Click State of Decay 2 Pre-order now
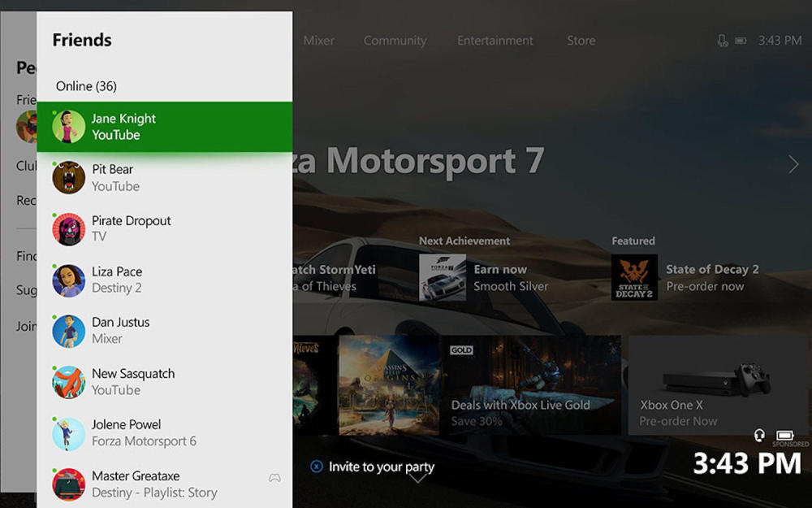 point(712,277)
